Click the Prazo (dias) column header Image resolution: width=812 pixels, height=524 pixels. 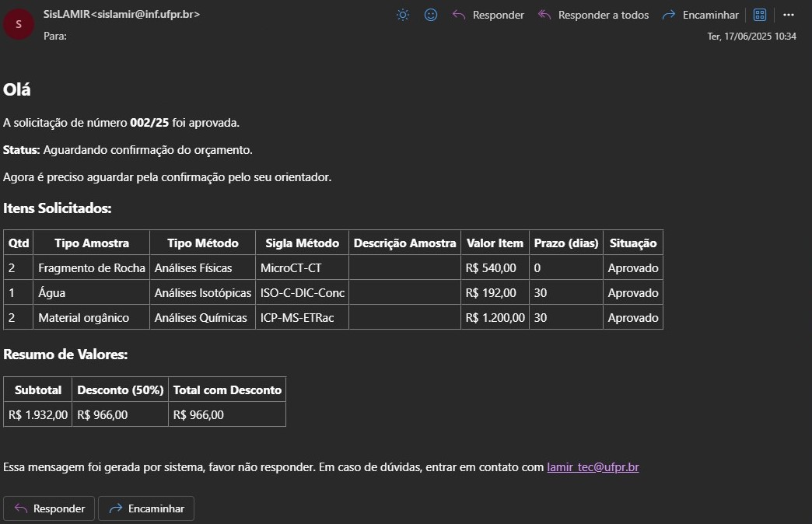[566, 243]
